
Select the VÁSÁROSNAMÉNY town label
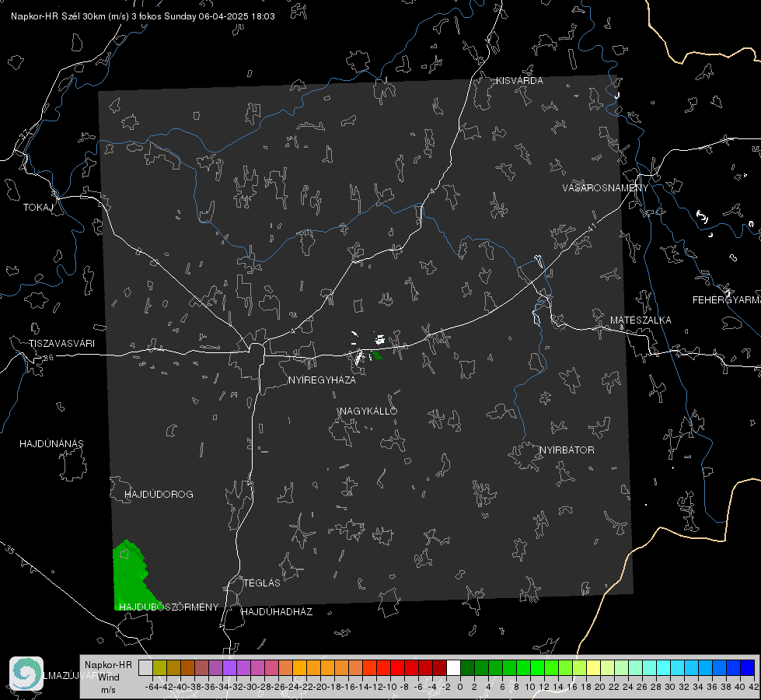(x=606, y=188)
